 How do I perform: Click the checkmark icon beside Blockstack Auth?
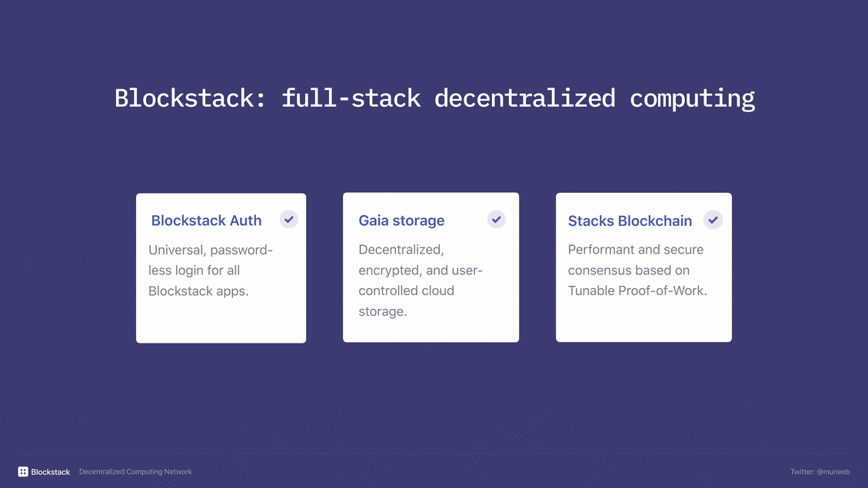click(289, 220)
